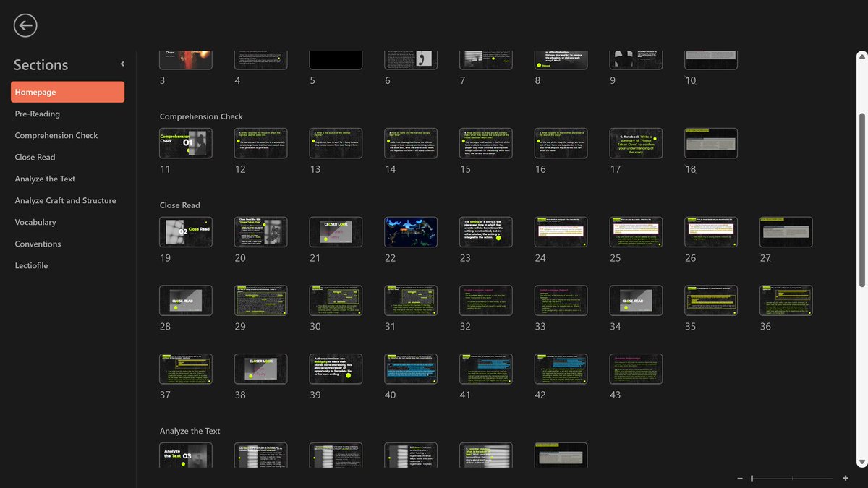Open the Analyze the Text 03 title thumbnail
Viewport: 868px width, 488px height.
click(186, 455)
